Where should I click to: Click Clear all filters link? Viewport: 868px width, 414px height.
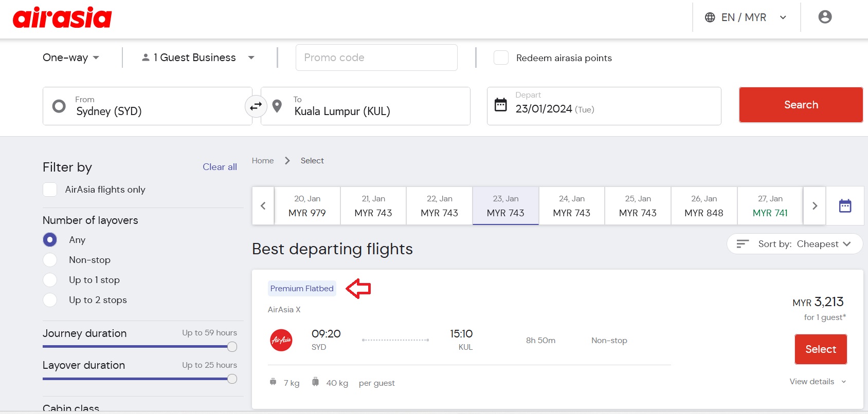pos(220,167)
